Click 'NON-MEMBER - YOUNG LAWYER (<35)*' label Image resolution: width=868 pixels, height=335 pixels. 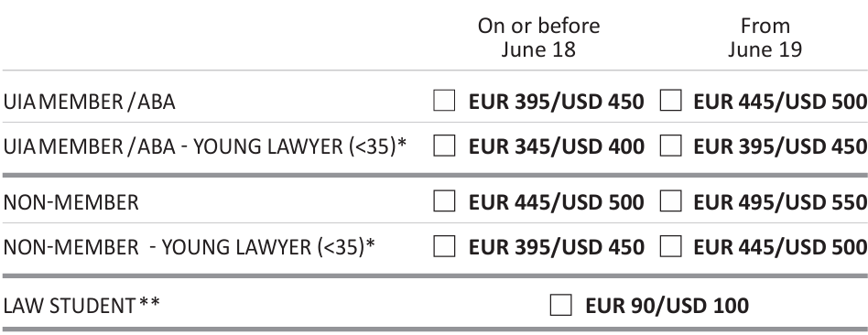coord(189,247)
